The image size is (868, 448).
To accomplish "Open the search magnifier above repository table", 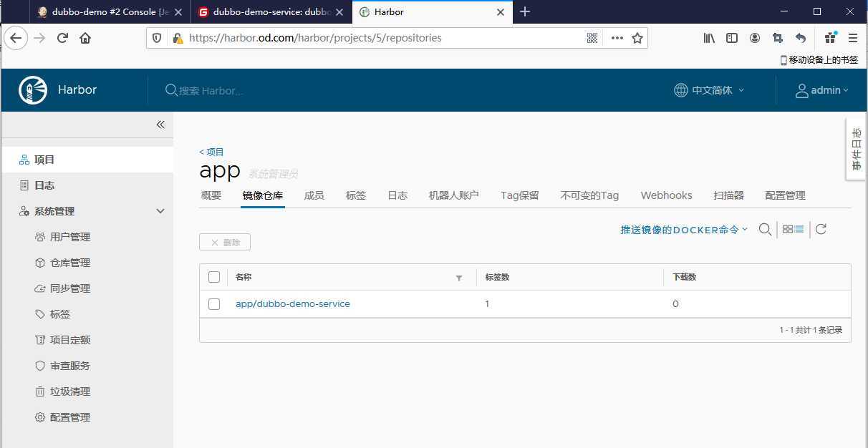I will coord(765,229).
